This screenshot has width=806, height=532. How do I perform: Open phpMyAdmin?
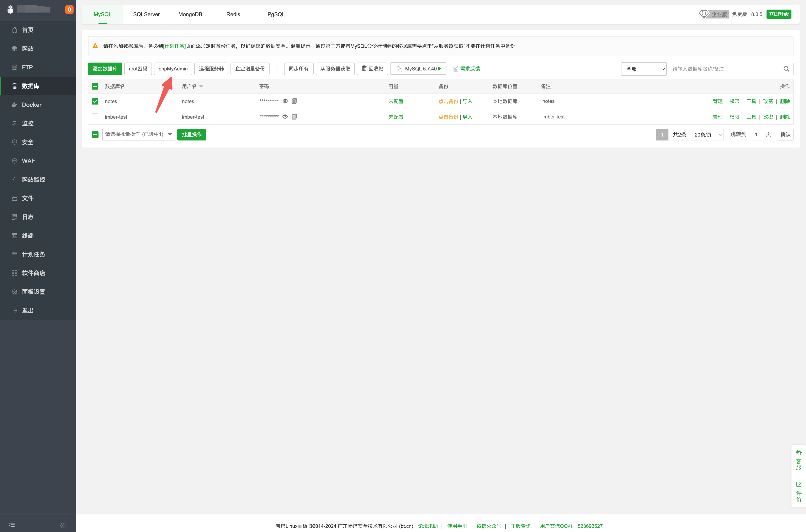point(173,69)
